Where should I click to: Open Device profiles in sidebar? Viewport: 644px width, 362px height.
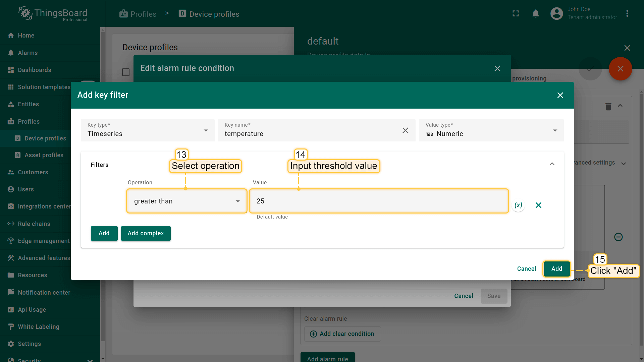[x=45, y=138]
